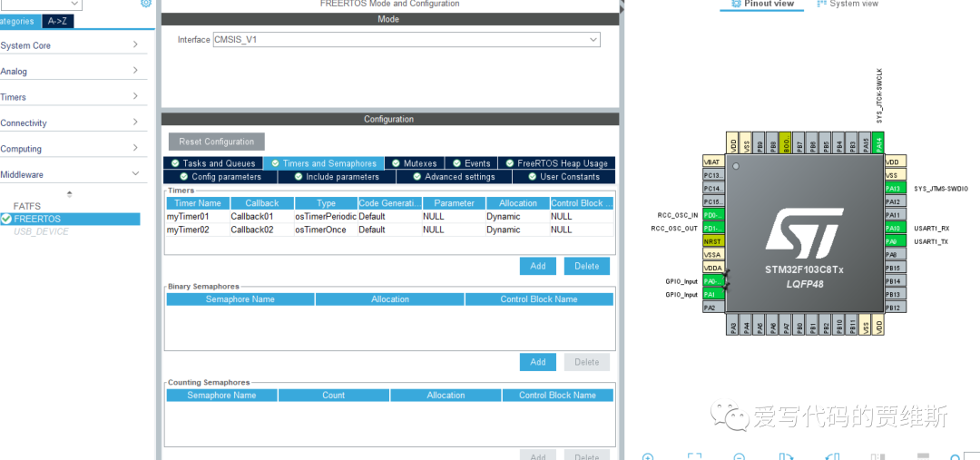Select the greyed USB_DEVICE entry
The width and height of the screenshot is (980, 460).
pos(41,231)
